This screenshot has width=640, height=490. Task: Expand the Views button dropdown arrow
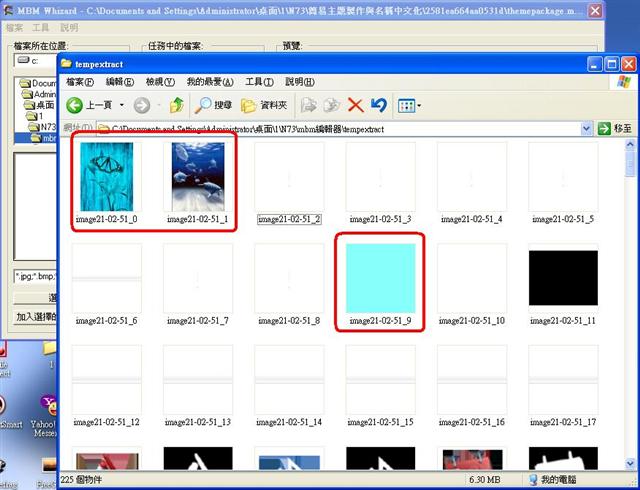[419, 106]
